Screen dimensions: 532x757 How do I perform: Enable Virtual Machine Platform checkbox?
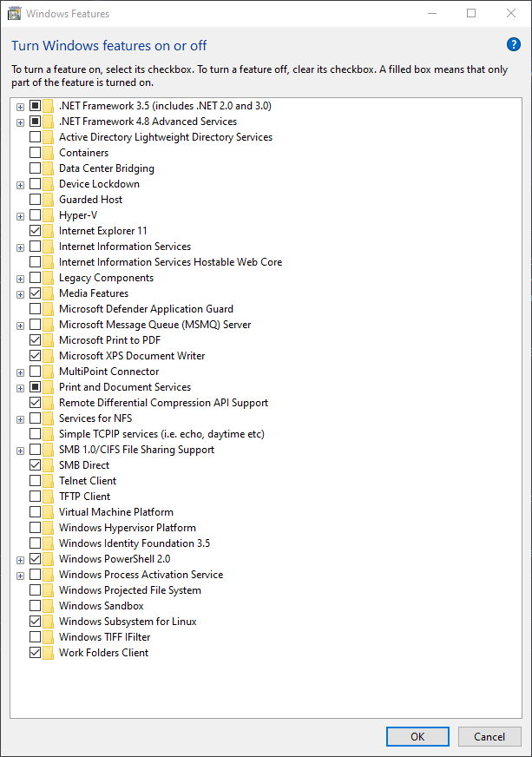(35, 511)
